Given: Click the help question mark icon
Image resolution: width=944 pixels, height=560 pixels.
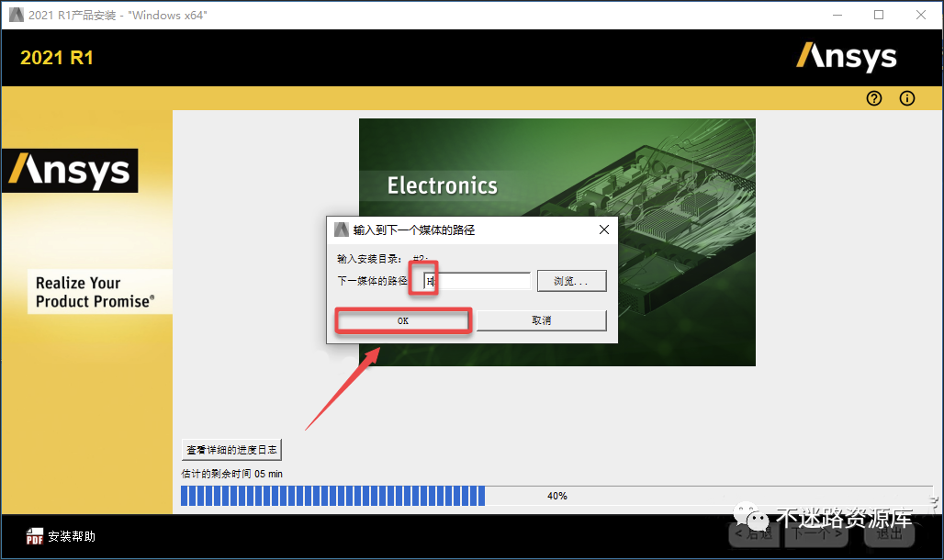Looking at the screenshot, I should (874, 98).
